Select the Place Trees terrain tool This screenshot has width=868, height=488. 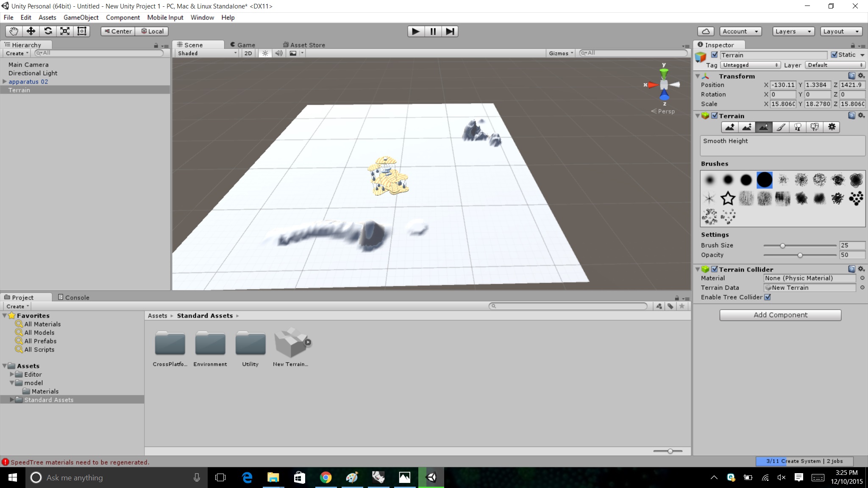(798, 127)
